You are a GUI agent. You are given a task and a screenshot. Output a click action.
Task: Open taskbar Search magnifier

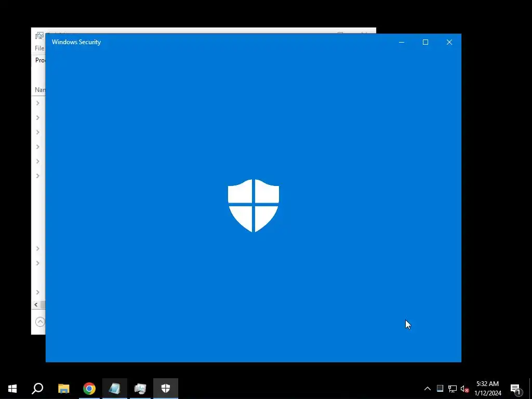pos(37,389)
